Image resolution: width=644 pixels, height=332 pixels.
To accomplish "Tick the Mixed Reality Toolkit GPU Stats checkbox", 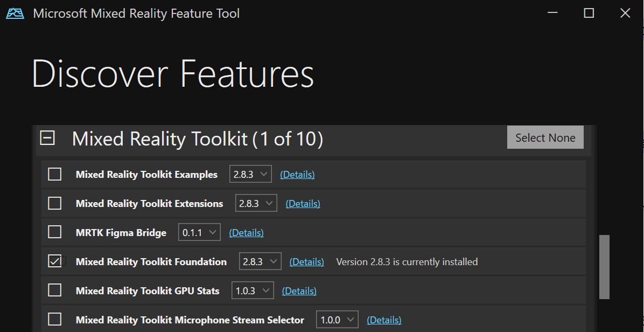I will (54, 290).
